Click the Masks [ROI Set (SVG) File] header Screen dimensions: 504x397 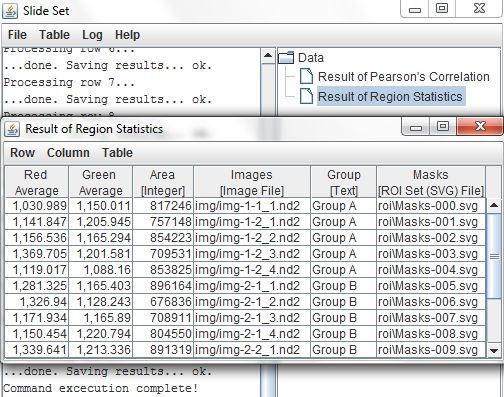click(431, 182)
